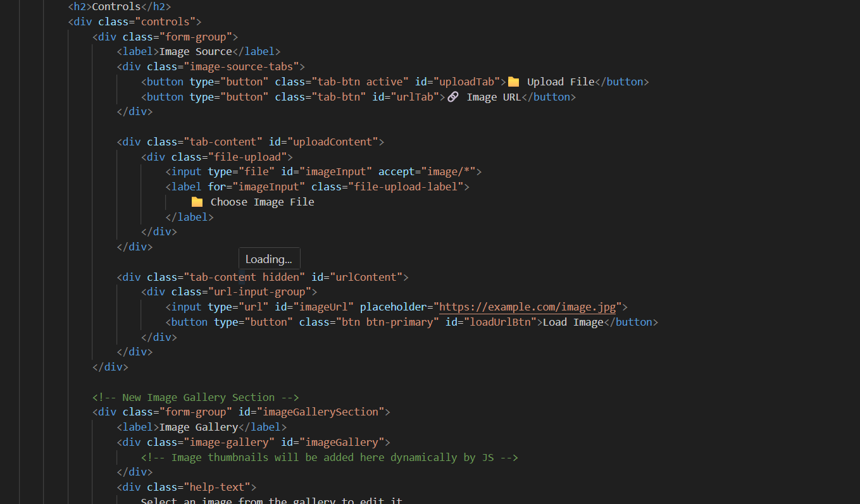
Task: Click the id value "urlContent"
Action: 366,277
